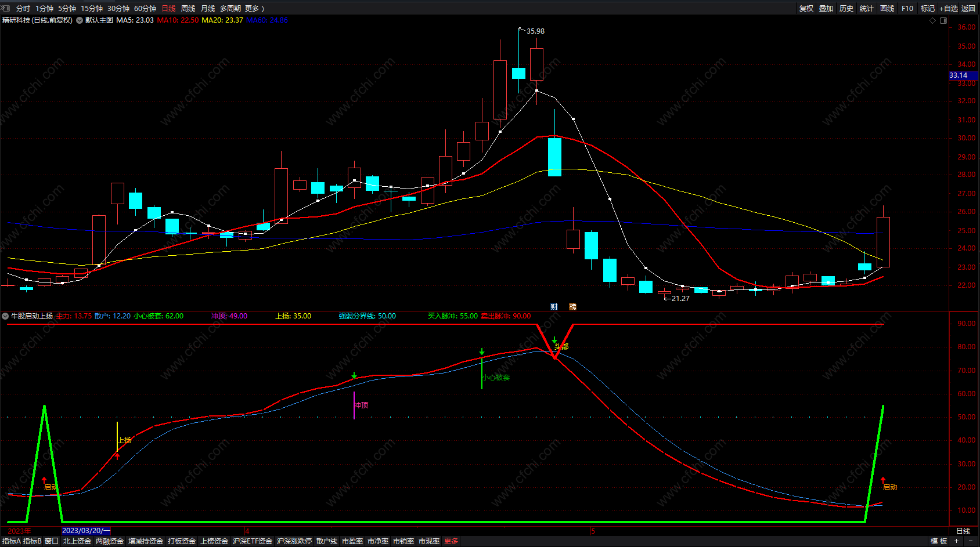Select the 上榜资金 indicator tab
This screenshot has width=980, height=547.
coord(214,541)
